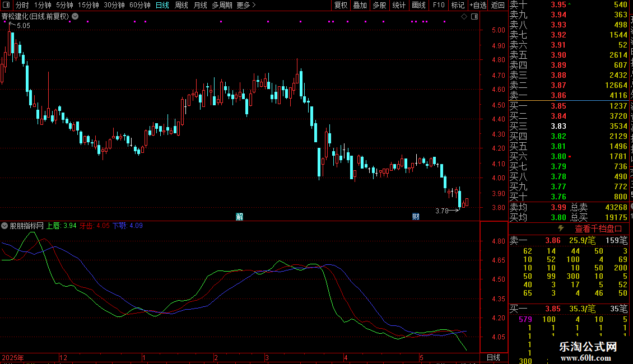Click the 卖十 row priced 3.95

click(569, 5)
